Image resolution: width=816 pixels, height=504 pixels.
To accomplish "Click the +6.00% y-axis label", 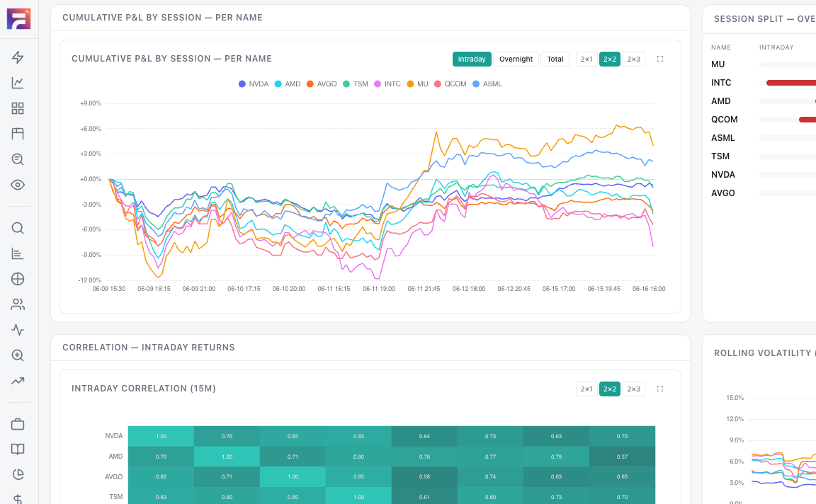I will click(91, 128).
